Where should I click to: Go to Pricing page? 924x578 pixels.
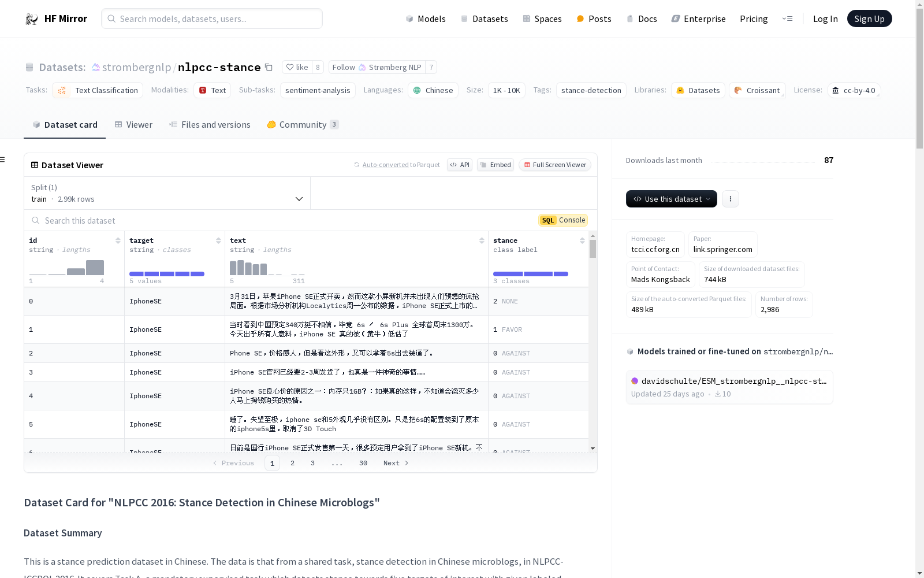pyautogui.click(x=754, y=18)
